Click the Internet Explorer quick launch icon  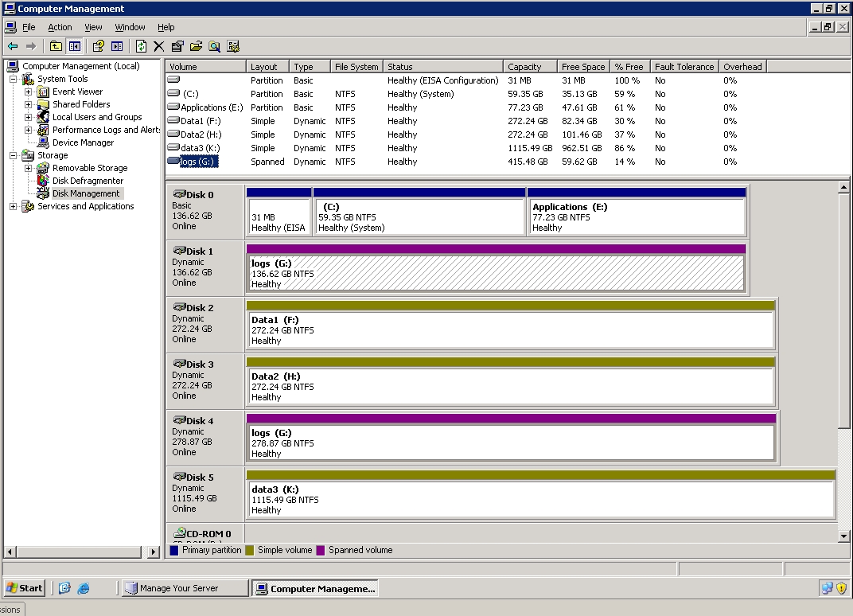(x=84, y=588)
